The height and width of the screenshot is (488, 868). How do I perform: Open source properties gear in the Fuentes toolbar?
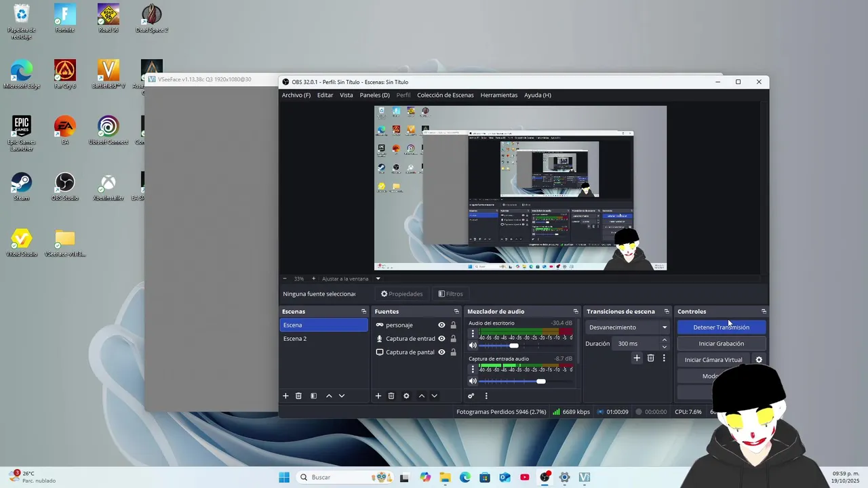[x=406, y=396]
